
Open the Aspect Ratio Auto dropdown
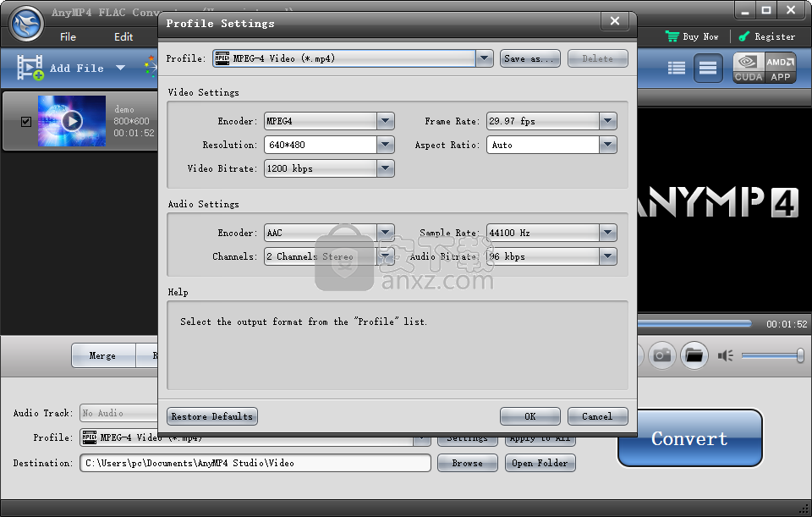point(608,145)
